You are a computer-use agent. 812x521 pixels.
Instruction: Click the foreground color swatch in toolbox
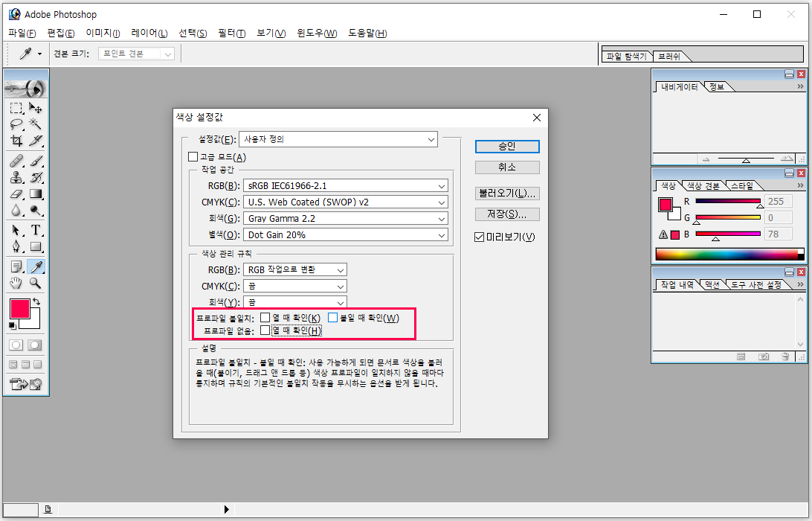(x=19, y=309)
